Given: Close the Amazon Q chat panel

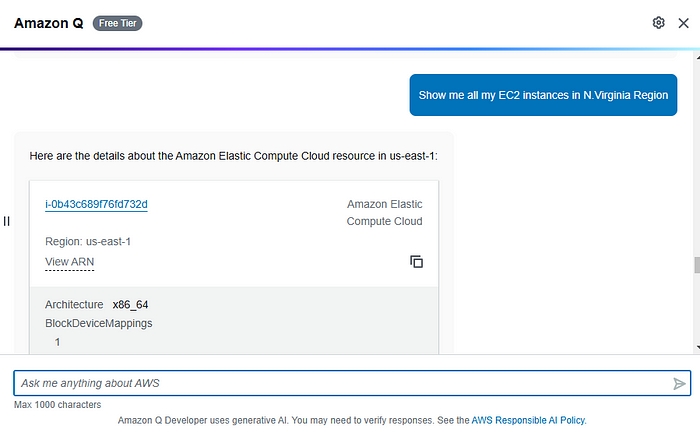Looking at the screenshot, I should point(684,23).
